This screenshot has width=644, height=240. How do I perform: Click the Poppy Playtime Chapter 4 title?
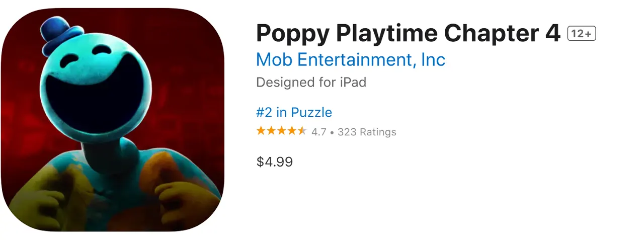pos(408,34)
